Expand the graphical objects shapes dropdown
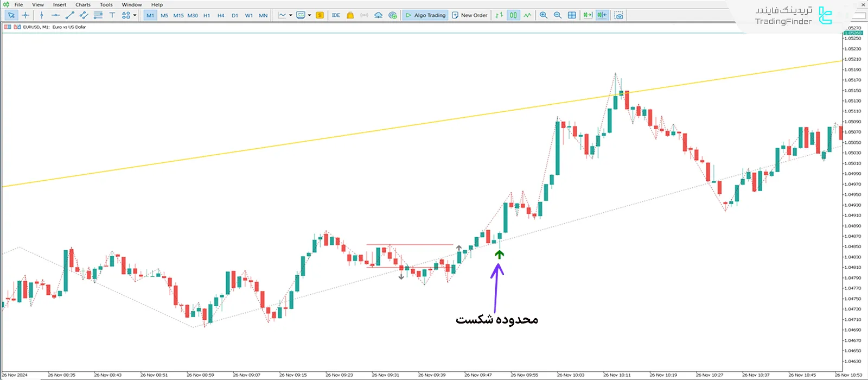The width and height of the screenshot is (868, 380). pyautogui.click(x=135, y=15)
